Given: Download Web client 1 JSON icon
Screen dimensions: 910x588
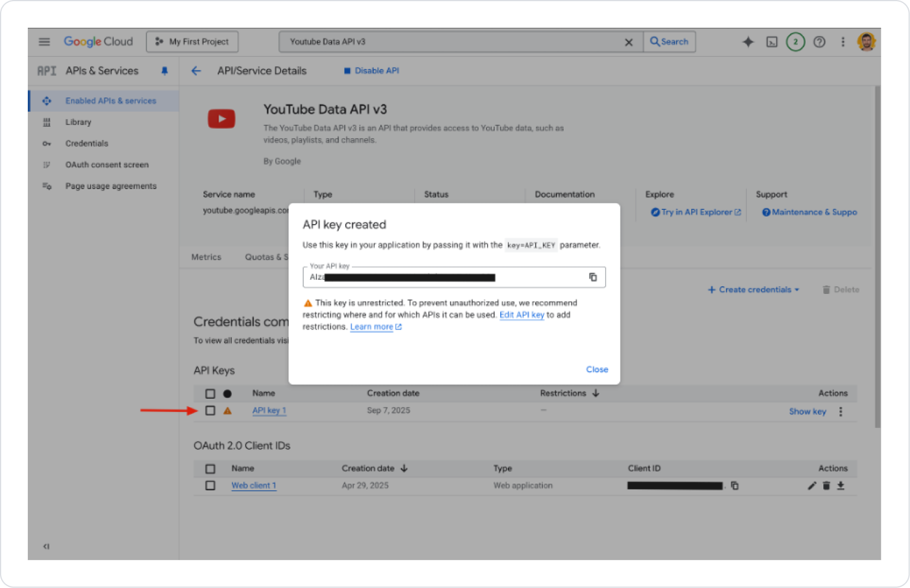Looking at the screenshot, I should pyautogui.click(x=841, y=485).
